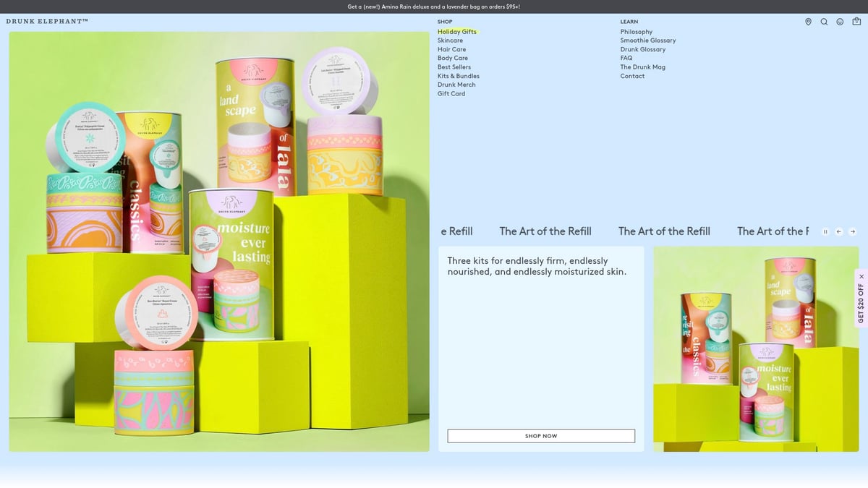Click the search magnifier icon
The image size is (868, 488).
tap(824, 22)
